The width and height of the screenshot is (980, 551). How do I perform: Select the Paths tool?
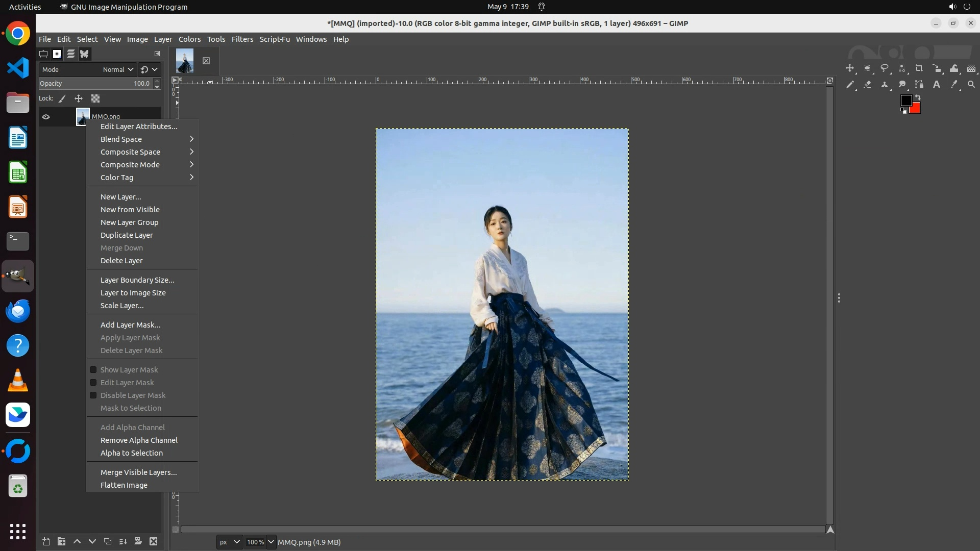tap(919, 85)
